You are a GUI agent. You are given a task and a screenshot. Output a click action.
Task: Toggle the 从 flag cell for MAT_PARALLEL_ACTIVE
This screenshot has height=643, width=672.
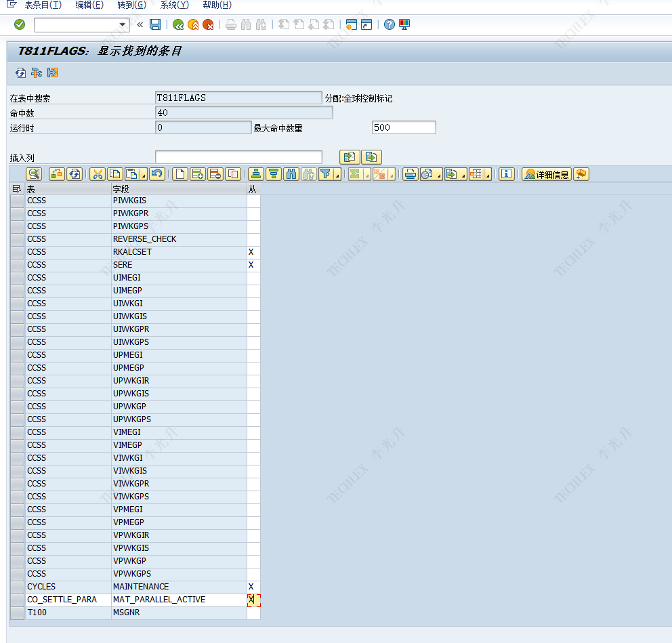[x=253, y=600]
